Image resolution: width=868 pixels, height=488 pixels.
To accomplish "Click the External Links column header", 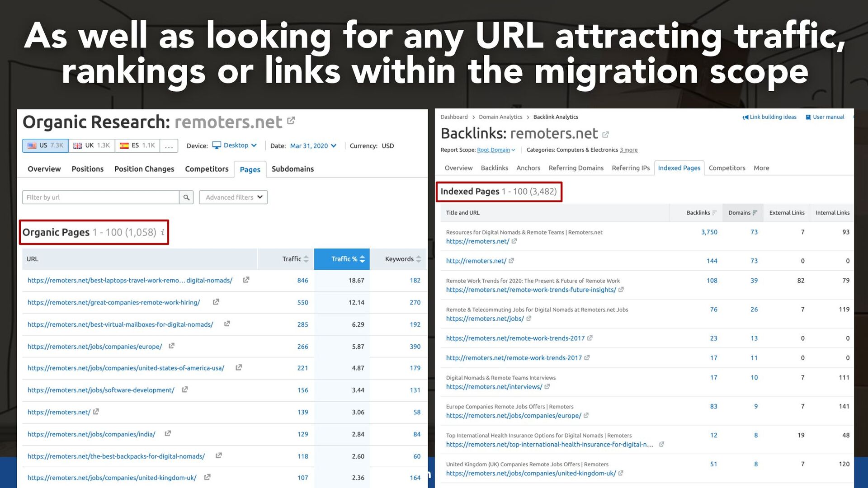I will point(787,213).
